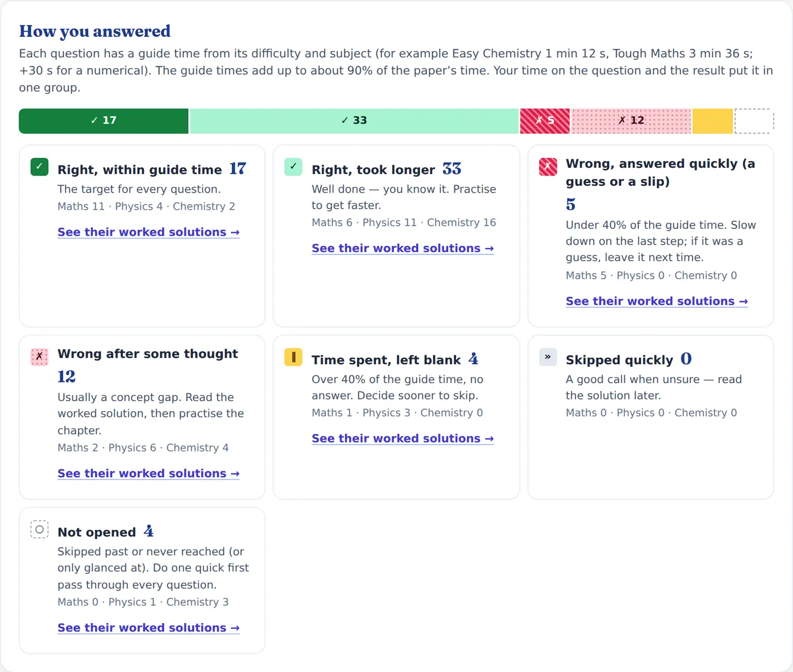Click the dashed circle icon beside Not opened

(x=39, y=529)
